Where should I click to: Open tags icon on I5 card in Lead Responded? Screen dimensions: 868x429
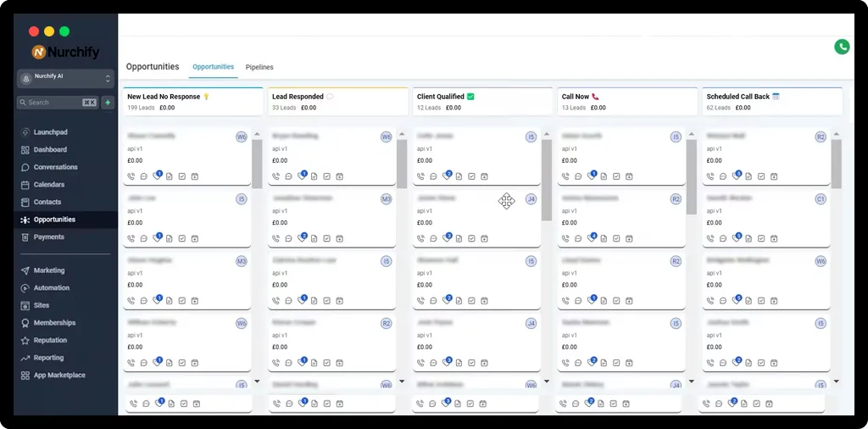[x=303, y=299]
